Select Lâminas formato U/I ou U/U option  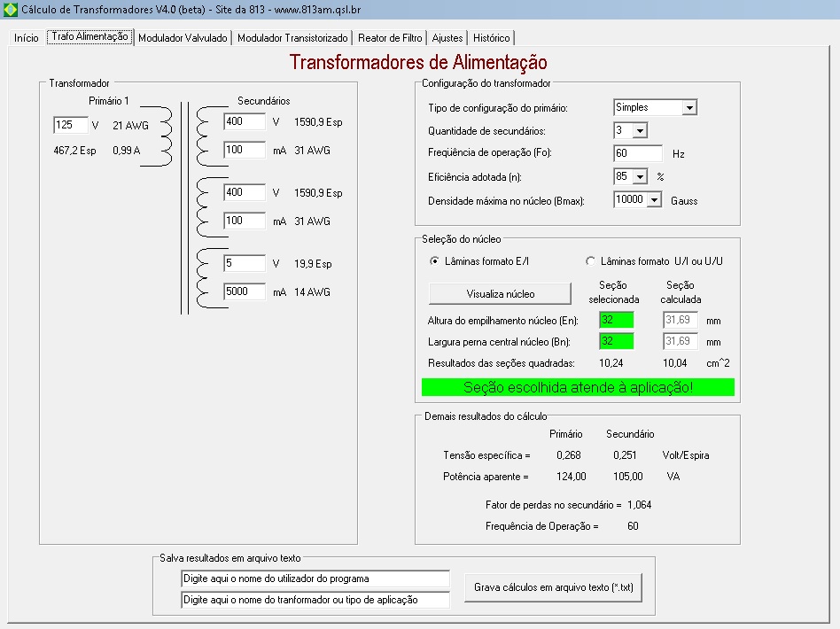click(591, 261)
